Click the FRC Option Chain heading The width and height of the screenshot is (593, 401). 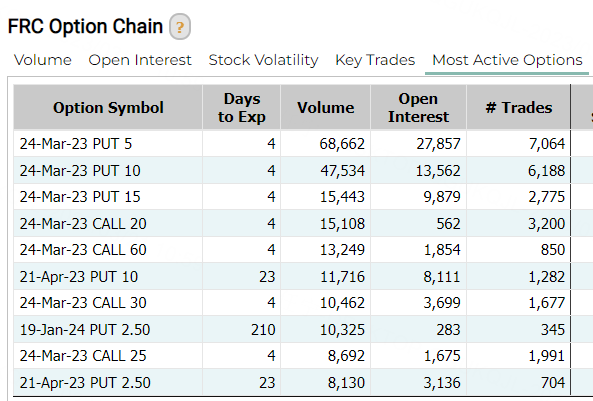pos(85,26)
